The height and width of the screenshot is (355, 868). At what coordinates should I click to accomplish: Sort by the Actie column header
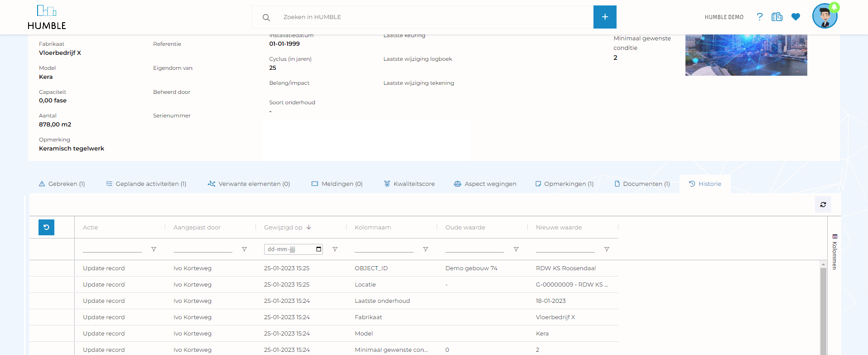pos(91,227)
